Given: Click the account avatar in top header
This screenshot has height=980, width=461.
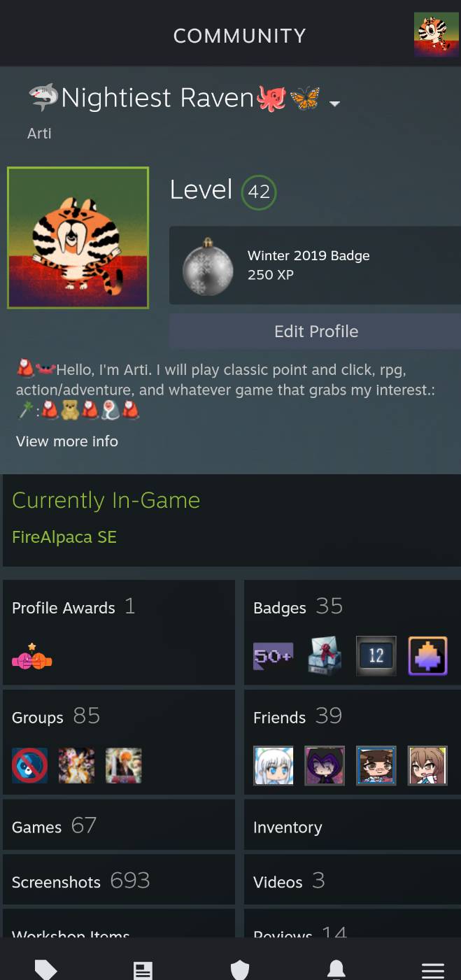Looking at the screenshot, I should point(437,34).
